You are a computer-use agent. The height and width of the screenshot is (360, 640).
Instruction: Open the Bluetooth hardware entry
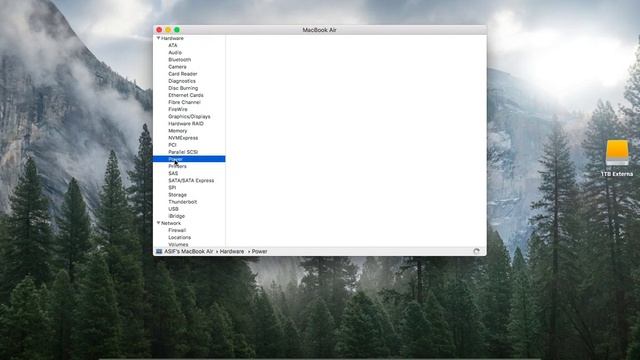point(180,60)
